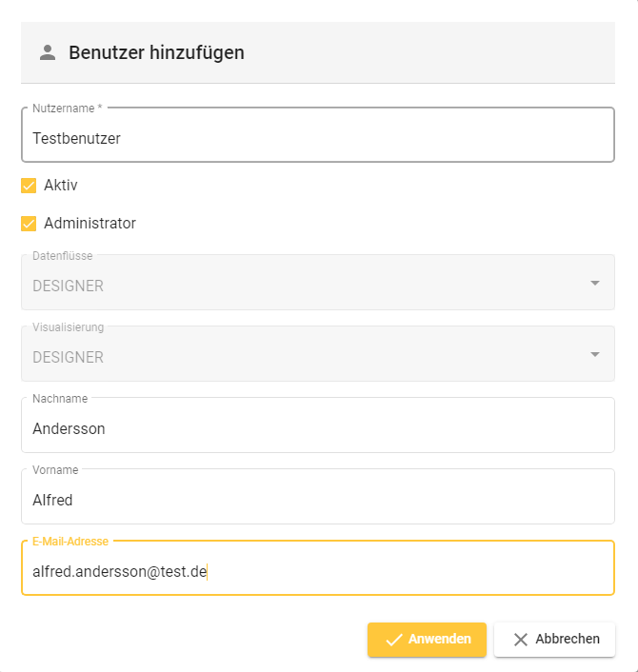This screenshot has height=672, width=638.
Task: Uncheck the Aktiv checkbox
Action: (29, 186)
